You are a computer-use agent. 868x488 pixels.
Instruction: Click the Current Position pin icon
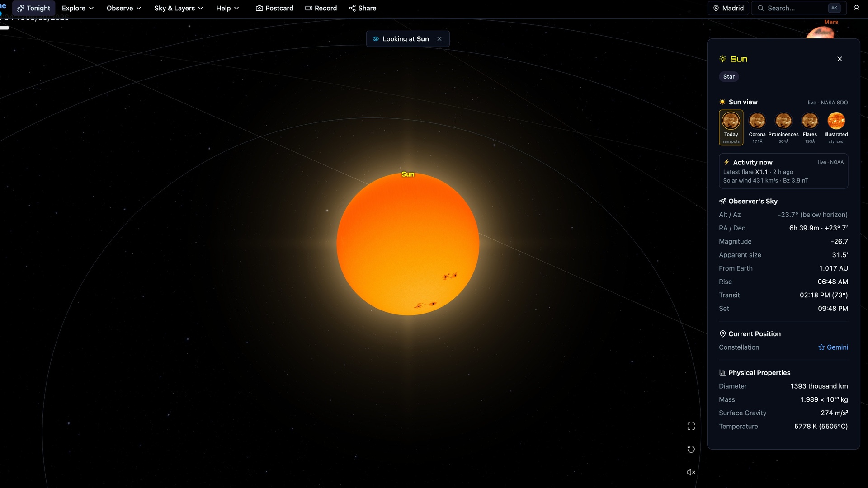pyautogui.click(x=722, y=334)
